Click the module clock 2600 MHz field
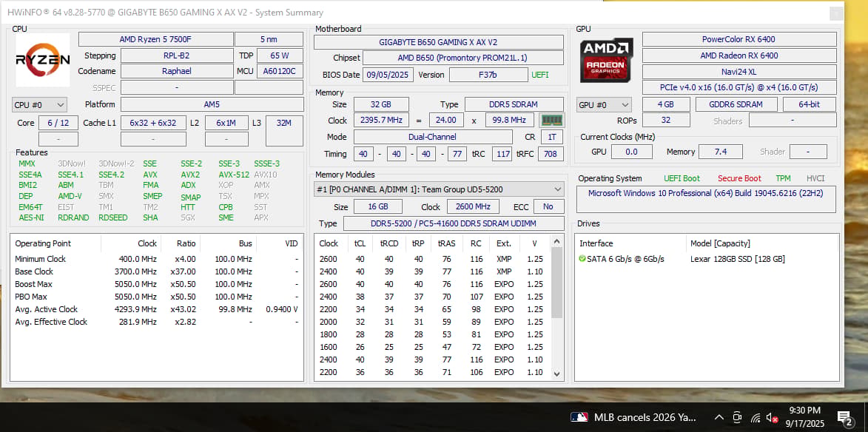868x432 pixels. pyautogui.click(x=474, y=207)
